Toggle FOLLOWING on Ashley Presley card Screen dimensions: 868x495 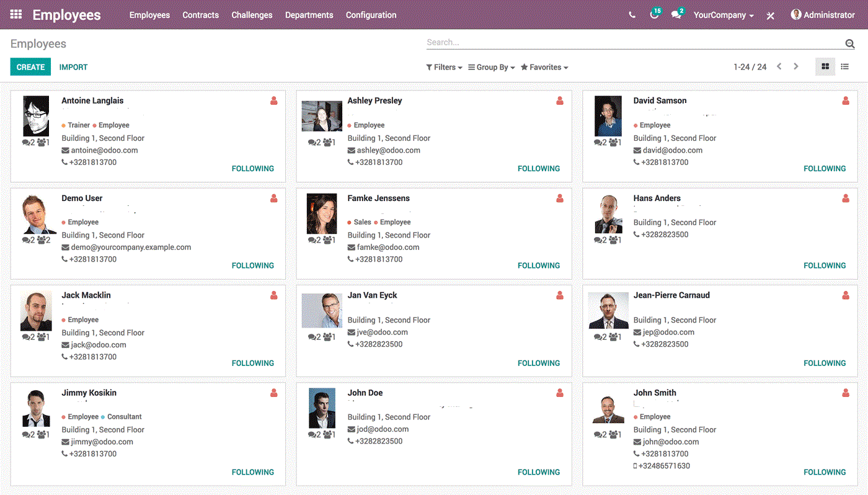539,169
